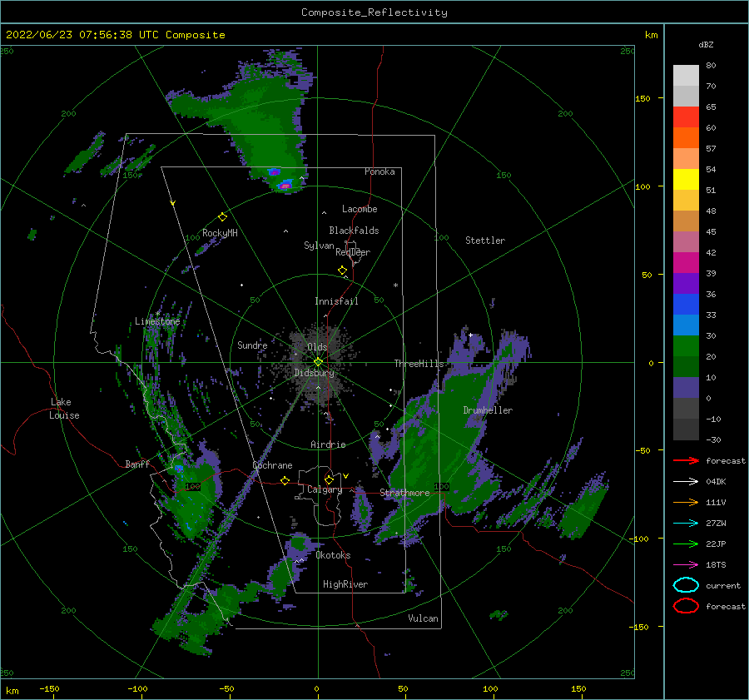Click the Airdrie town label

[x=328, y=444]
